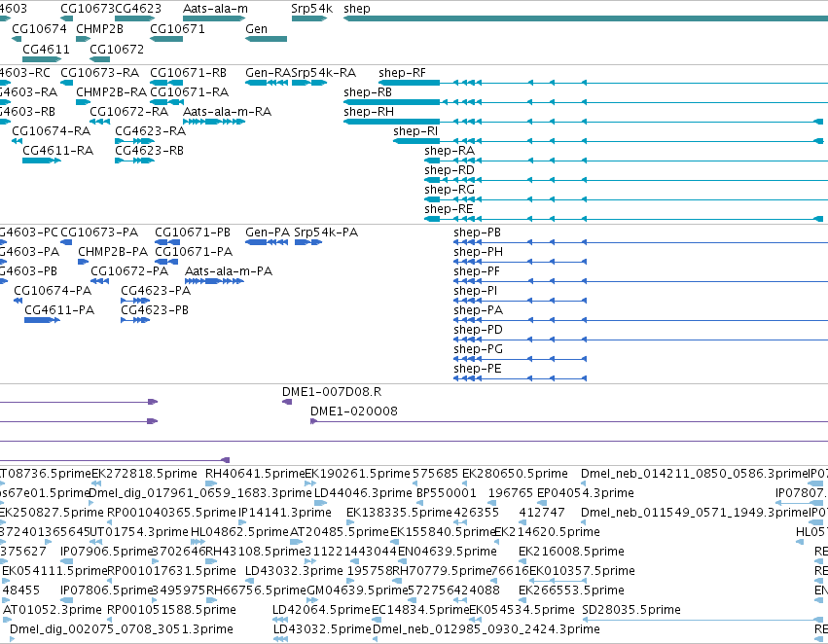
Task: Select the LD43032.5prime EST label
Action: point(322,629)
